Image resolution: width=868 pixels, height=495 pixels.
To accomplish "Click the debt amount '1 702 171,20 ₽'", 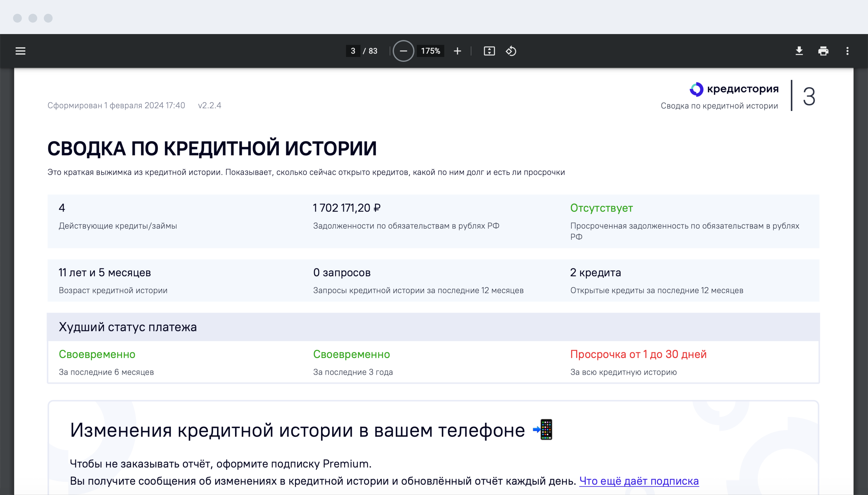I will point(347,208).
